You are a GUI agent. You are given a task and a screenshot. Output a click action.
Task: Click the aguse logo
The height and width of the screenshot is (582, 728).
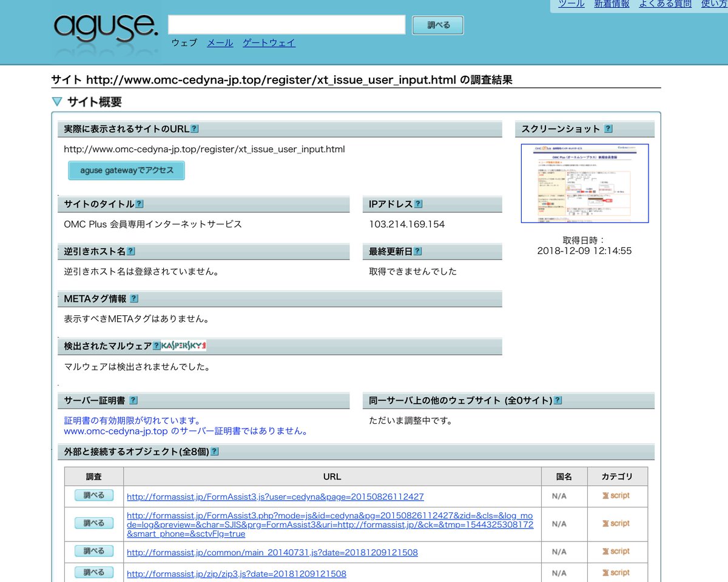(106, 28)
